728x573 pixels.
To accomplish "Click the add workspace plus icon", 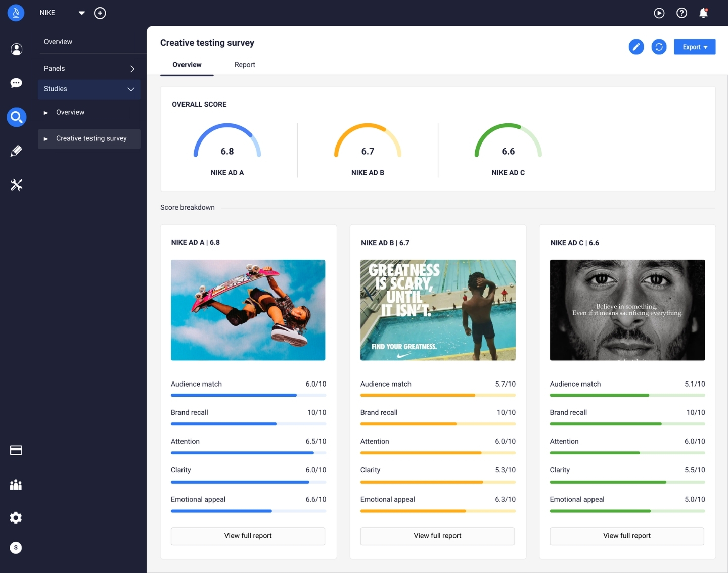I will (100, 13).
